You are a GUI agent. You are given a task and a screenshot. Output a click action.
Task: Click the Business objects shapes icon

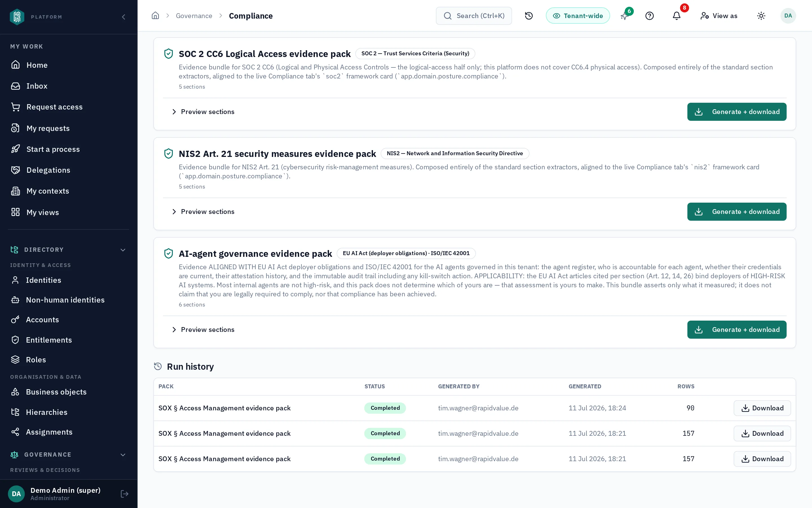pos(15,392)
